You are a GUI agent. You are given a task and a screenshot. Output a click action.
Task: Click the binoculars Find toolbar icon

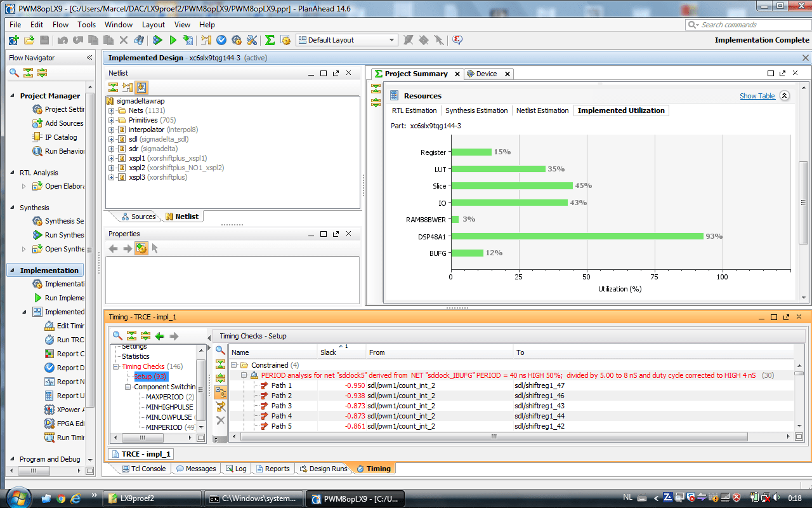tap(138, 40)
